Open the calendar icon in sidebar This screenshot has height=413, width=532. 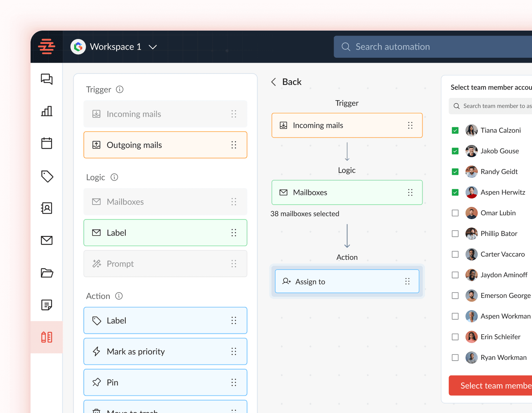(47, 143)
